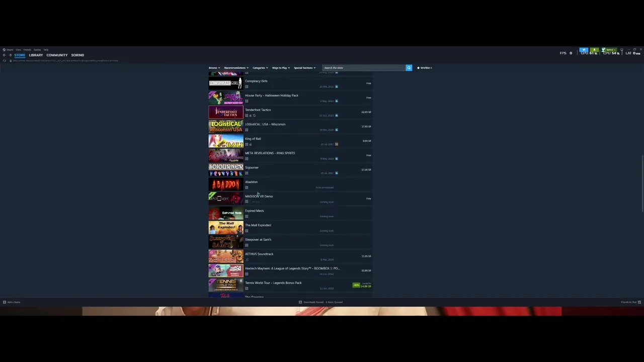
Task: Open the Expired Meds thumbnail
Action: point(226,213)
